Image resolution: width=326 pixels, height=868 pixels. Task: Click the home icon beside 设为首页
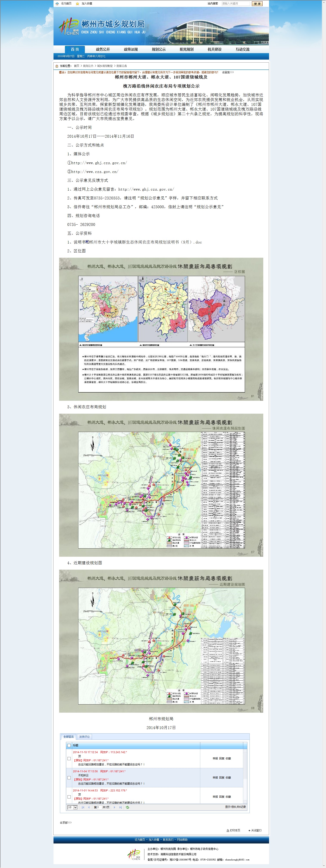[x=57, y=4]
